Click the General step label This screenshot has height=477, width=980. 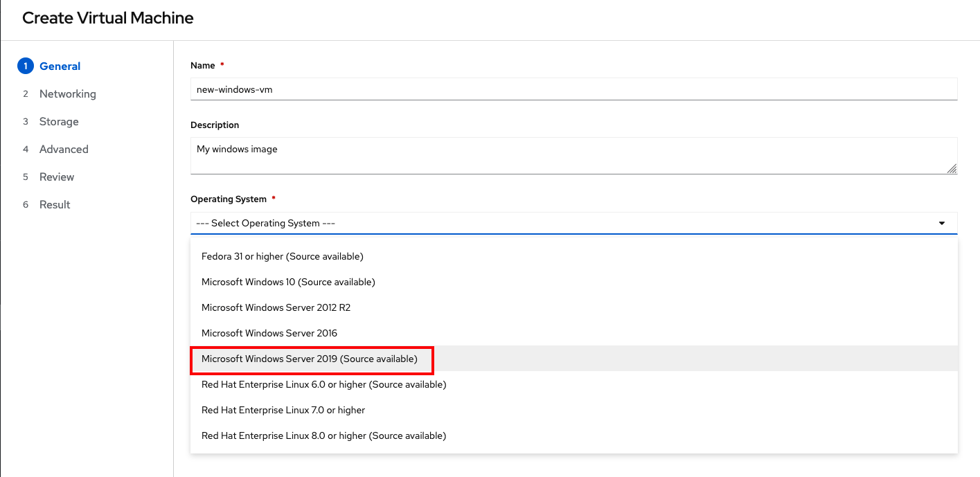click(x=60, y=66)
